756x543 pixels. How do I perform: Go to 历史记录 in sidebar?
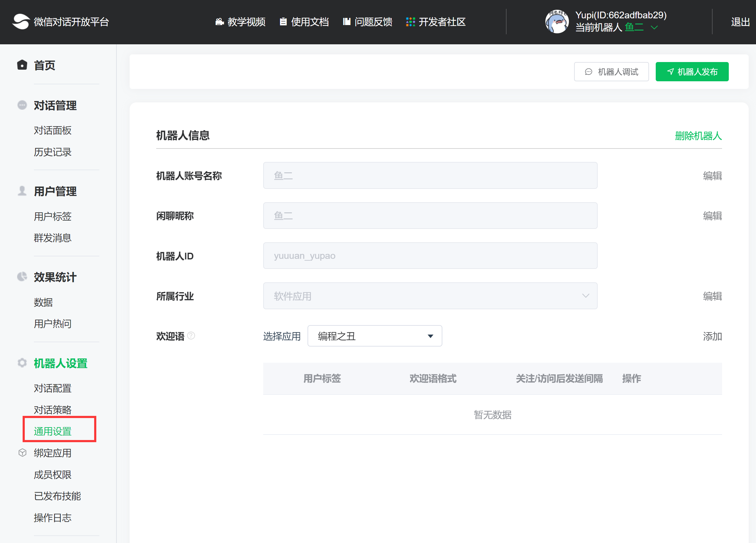52,152
